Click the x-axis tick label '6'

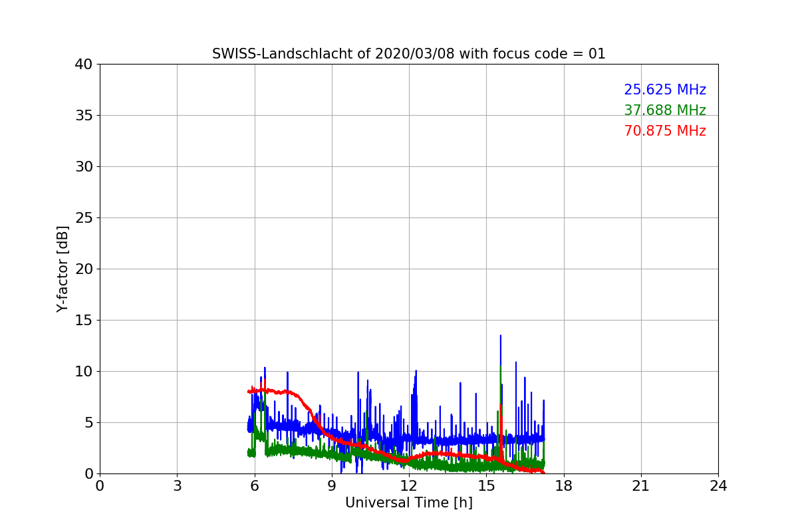click(x=255, y=486)
